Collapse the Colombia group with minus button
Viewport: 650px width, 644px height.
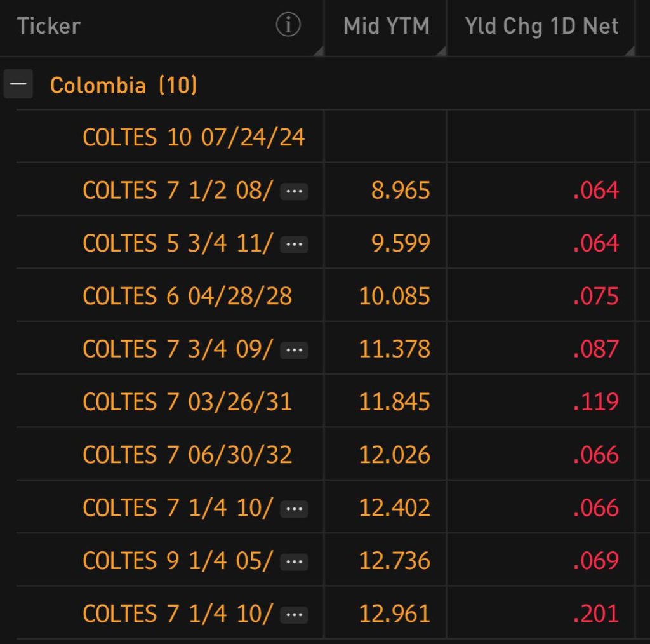click(x=18, y=84)
